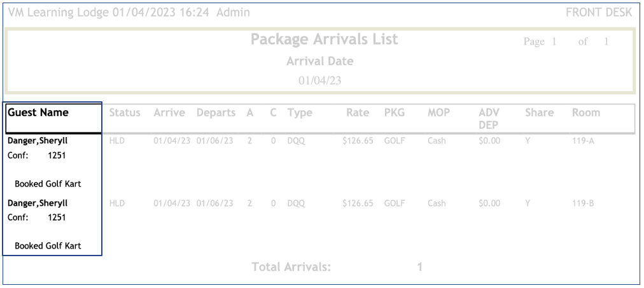Click the MOP column header

pyautogui.click(x=438, y=113)
